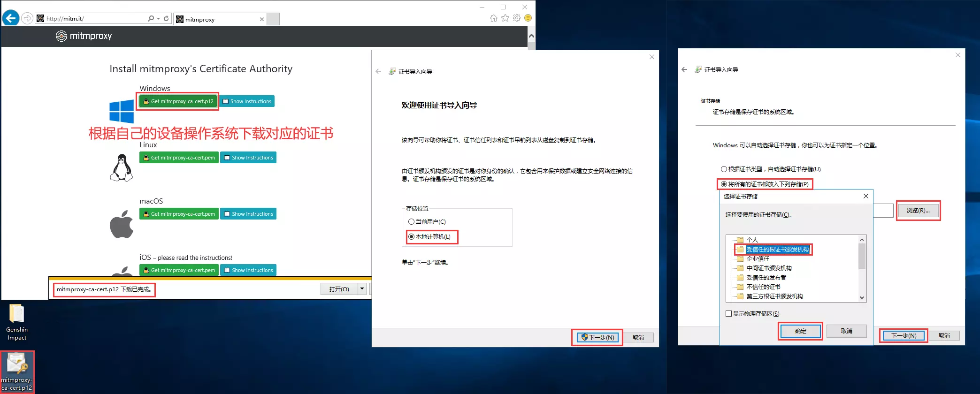The width and height of the screenshot is (980, 394).
Task: Show Instructions for macOS
Action: pyautogui.click(x=249, y=214)
